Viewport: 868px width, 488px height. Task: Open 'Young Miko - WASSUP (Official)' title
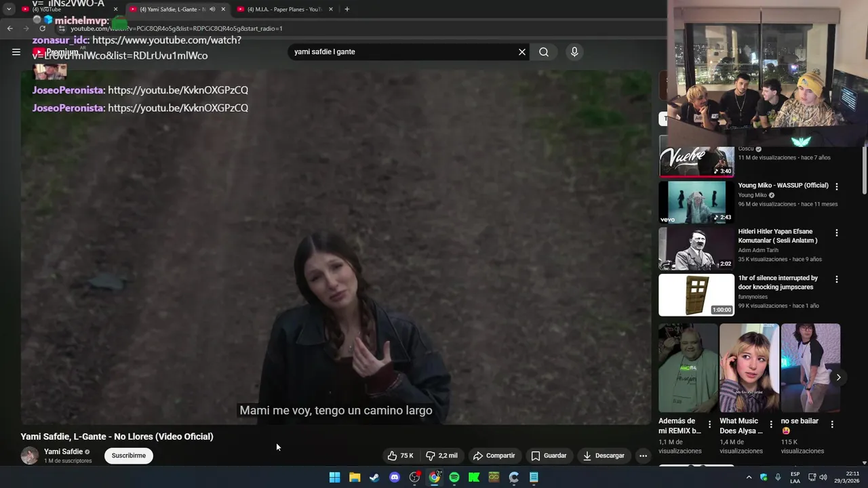783,185
